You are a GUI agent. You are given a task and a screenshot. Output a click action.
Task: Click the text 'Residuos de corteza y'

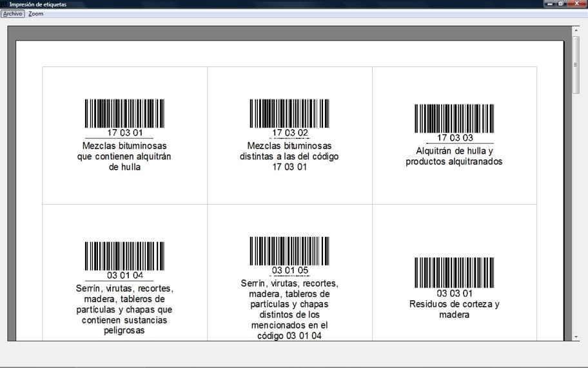pyautogui.click(x=454, y=304)
